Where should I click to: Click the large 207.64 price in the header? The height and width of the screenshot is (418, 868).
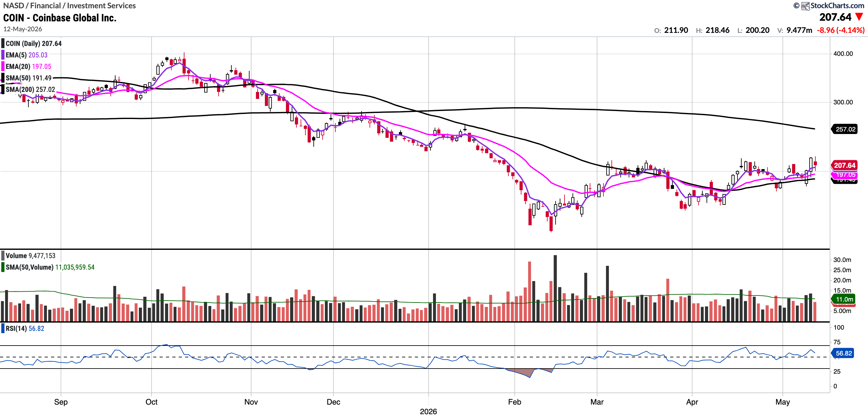pyautogui.click(x=835, y=17)
